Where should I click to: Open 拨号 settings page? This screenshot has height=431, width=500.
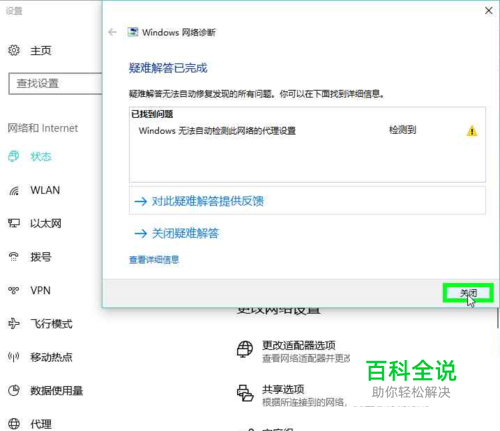coord(41,257)
